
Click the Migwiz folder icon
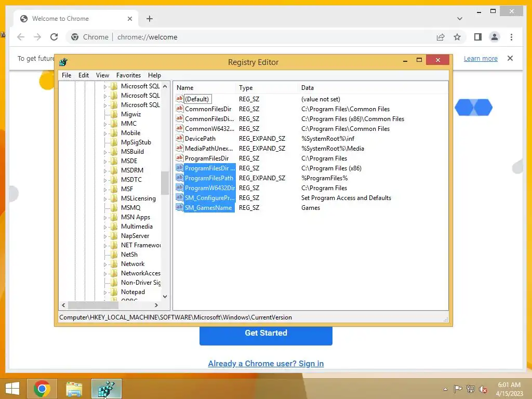(x=114, y=114)
